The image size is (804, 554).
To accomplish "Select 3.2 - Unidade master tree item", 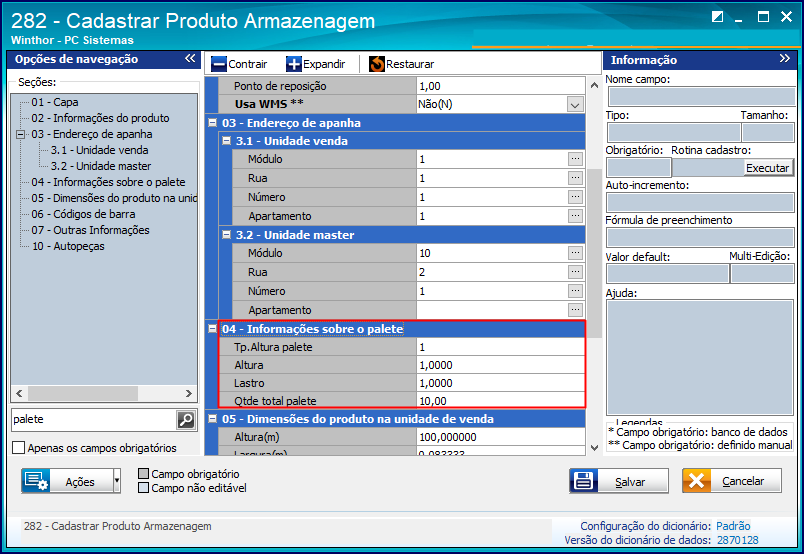I will (x=101, y=166).
